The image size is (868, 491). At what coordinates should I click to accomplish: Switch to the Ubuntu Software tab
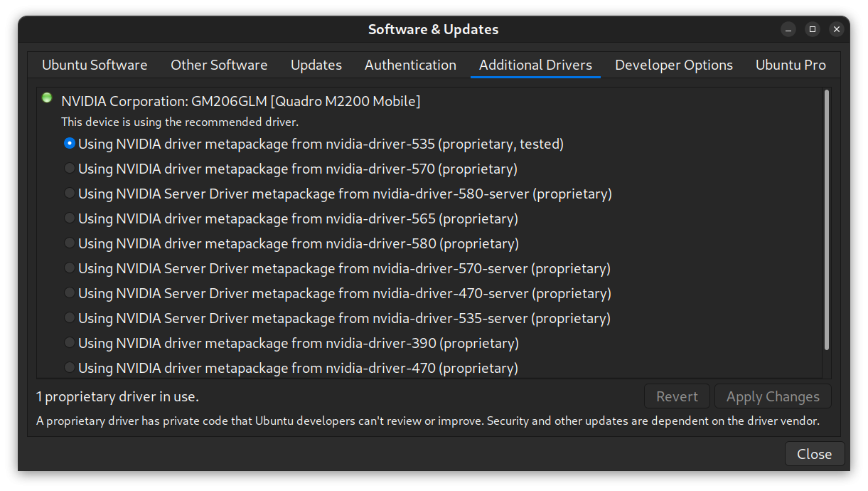[x=95, y=65]
